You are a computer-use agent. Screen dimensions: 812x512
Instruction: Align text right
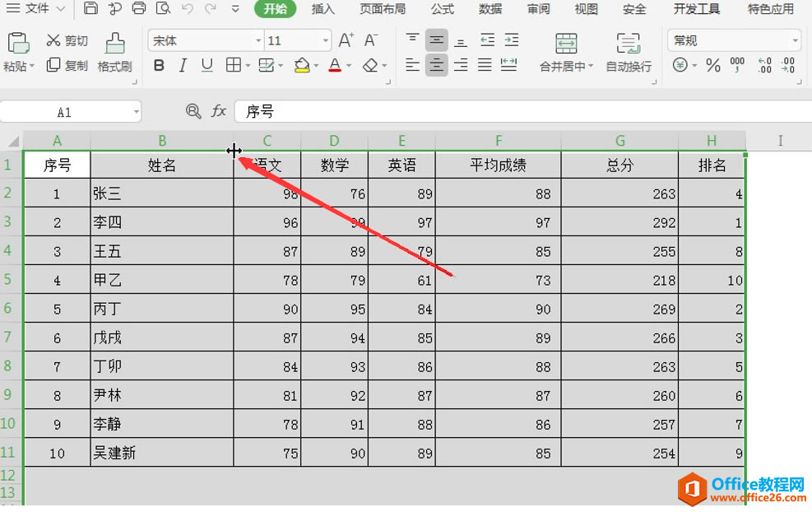461,65
